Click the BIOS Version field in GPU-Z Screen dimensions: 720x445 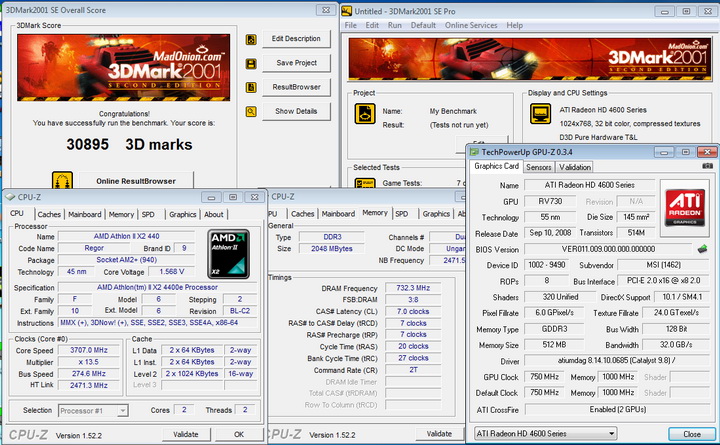(x=608, y=249)
